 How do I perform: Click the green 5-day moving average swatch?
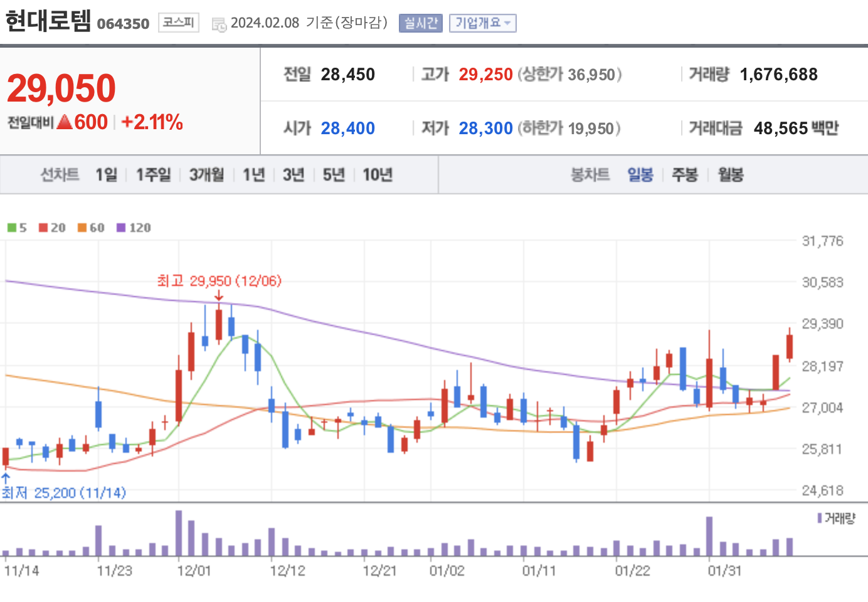tap(12, 228)
